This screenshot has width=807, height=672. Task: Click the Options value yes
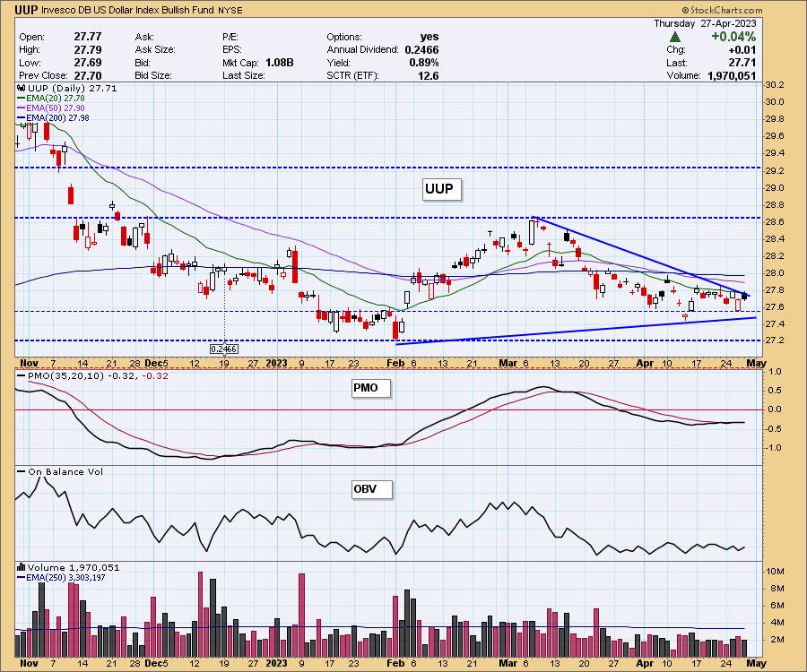click(430, 37)
